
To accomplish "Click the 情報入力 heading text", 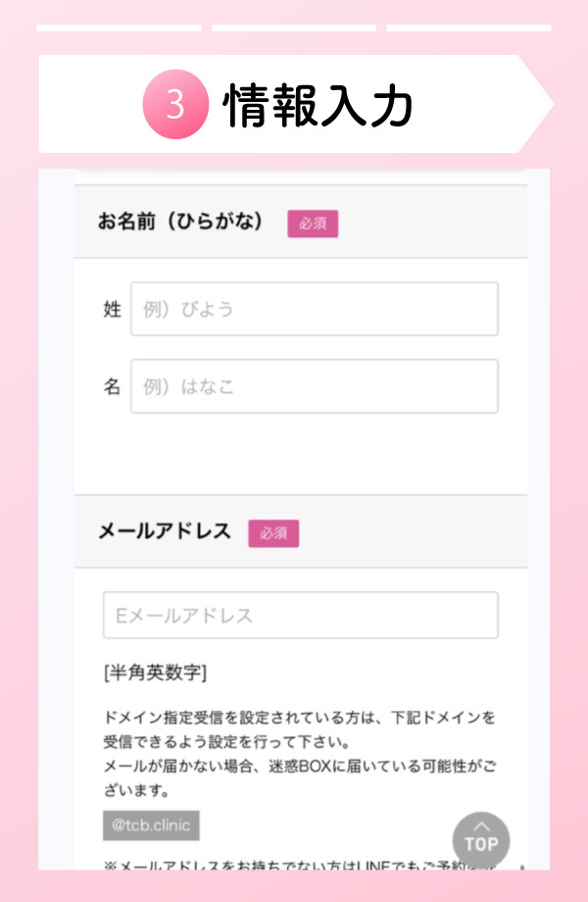I will (318, 106).
